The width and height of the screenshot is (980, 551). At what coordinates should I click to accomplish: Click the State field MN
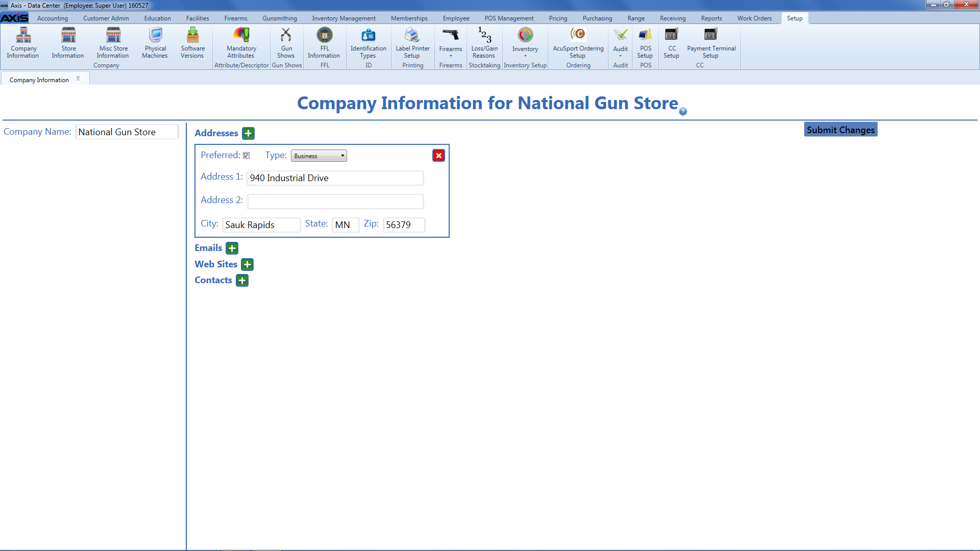point(346,225)
